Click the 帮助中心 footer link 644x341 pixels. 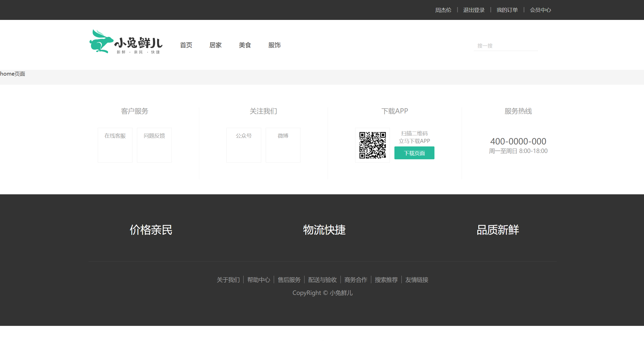259,280
